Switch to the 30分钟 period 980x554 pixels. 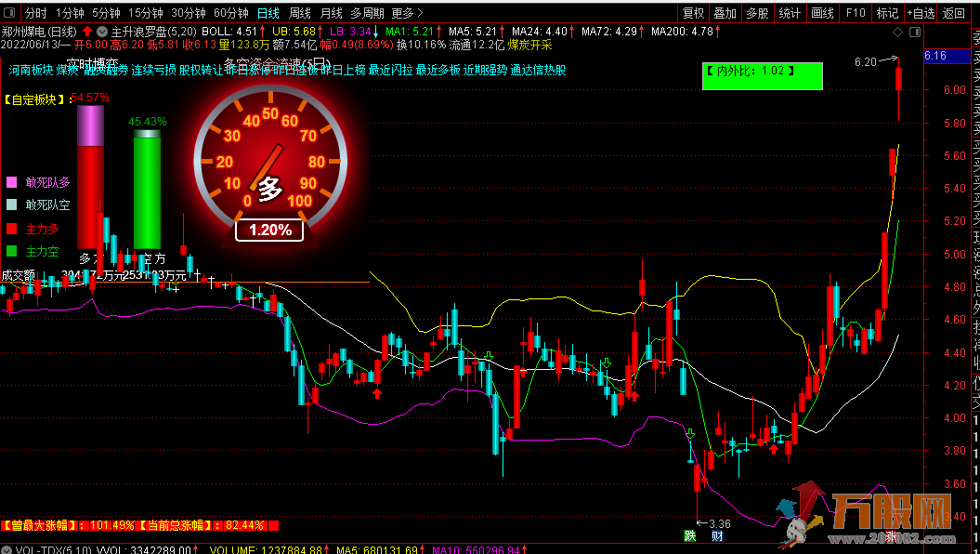coord(189,12)
